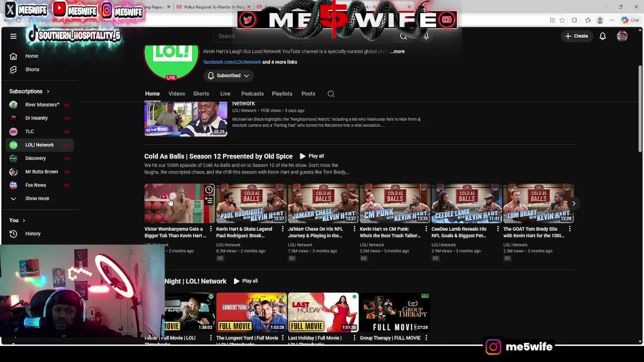The image size is (644, 362).
Task: Open options for The Longest Yard movie
Action: [282, 338]
